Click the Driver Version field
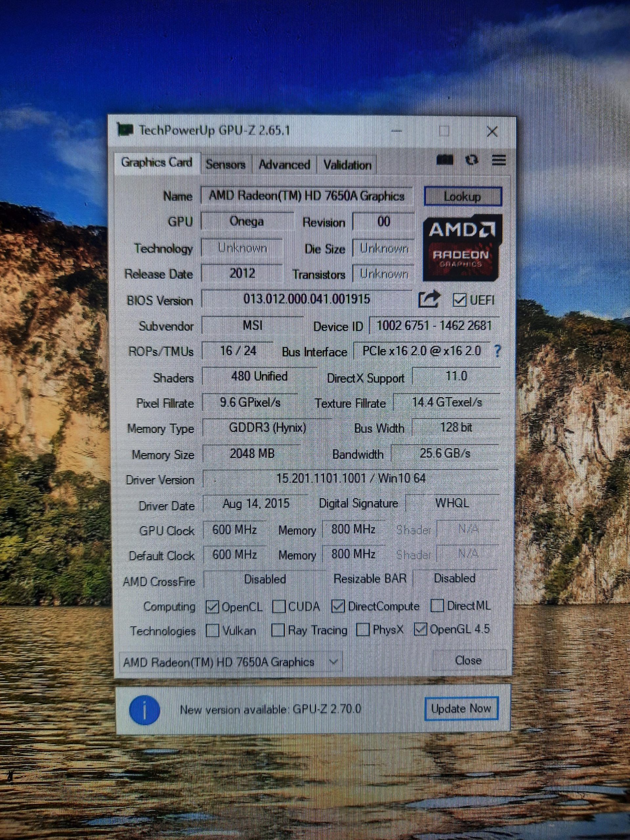Image resolution: width=630 pixels, height=840 pixels. pyautogui.click(x=350, y=478)
